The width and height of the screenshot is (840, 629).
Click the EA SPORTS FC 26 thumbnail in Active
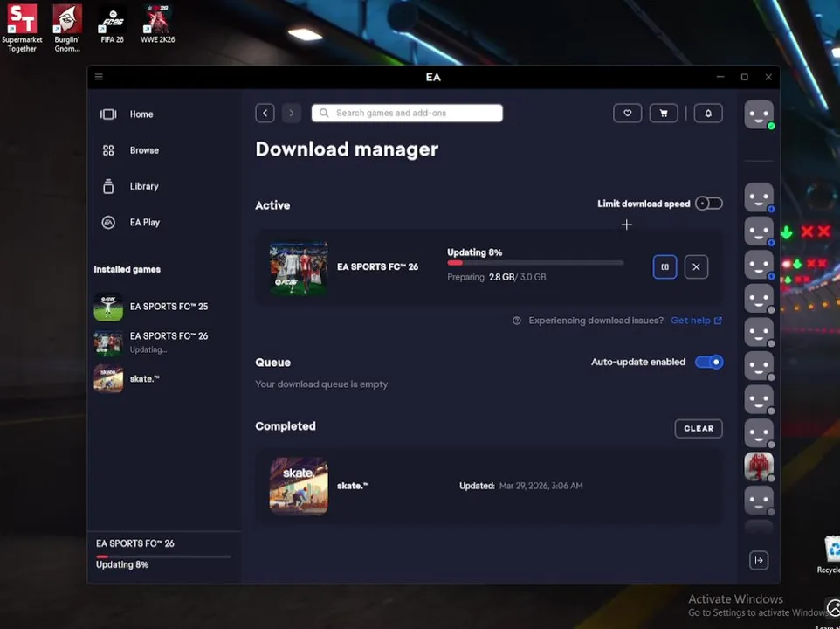click(x=299, y=267)
